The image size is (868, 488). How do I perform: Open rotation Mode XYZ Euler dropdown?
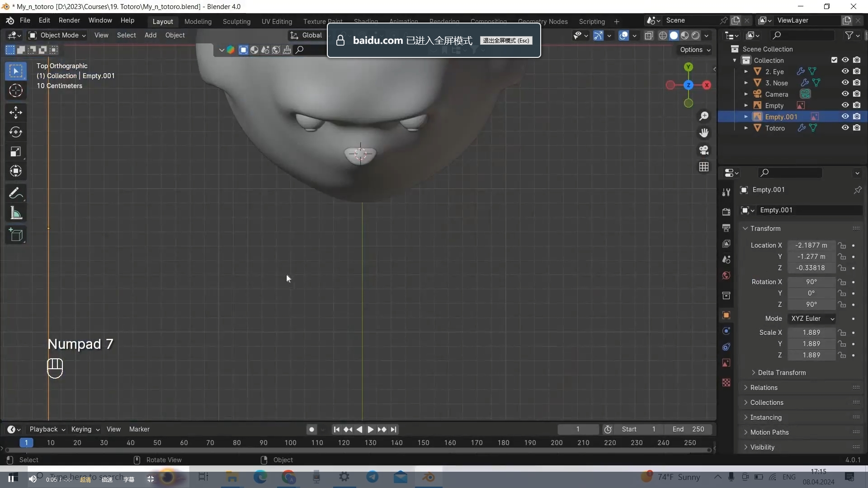click(812, 319)
